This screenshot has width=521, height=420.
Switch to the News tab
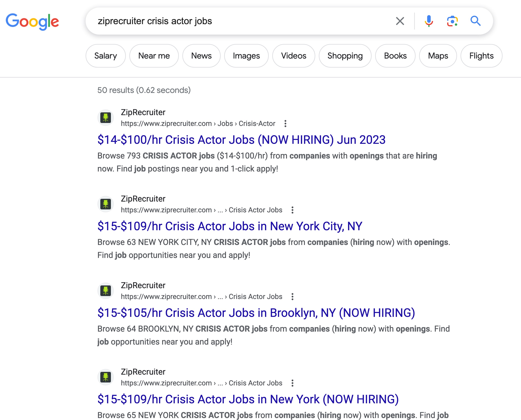tap(201, 56)
